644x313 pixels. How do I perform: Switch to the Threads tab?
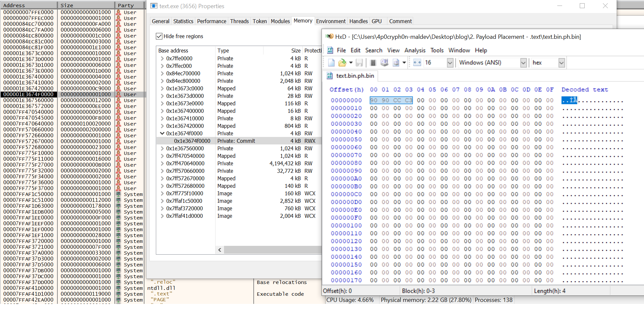(x=239, y=21)
